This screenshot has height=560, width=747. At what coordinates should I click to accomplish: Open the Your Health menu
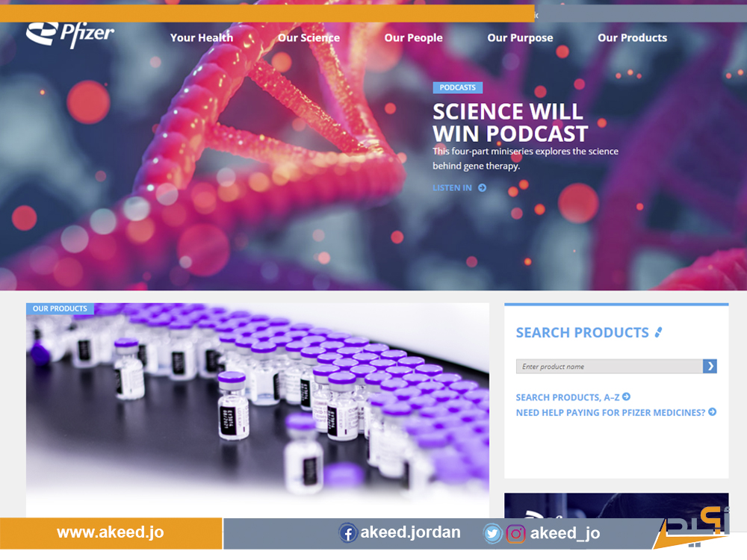202,37
